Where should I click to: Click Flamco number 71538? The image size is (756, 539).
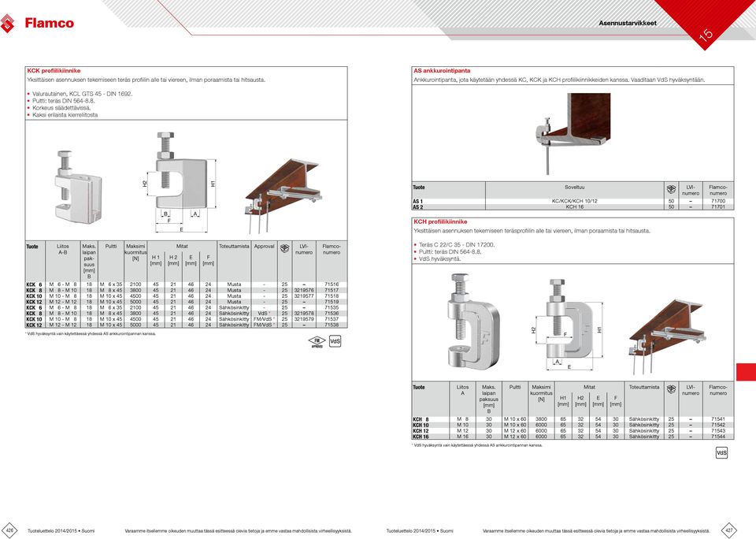point(332,325)
